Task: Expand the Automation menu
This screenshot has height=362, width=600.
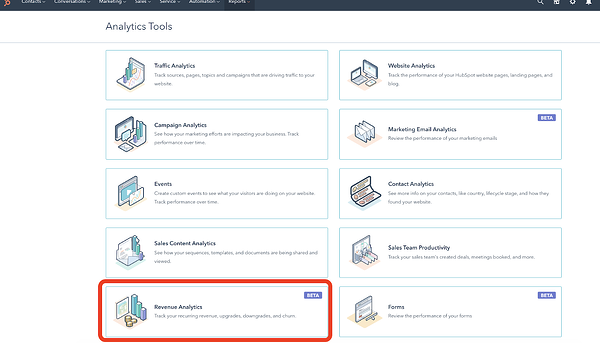Action: pyautogui.click(x=204, y=2)
